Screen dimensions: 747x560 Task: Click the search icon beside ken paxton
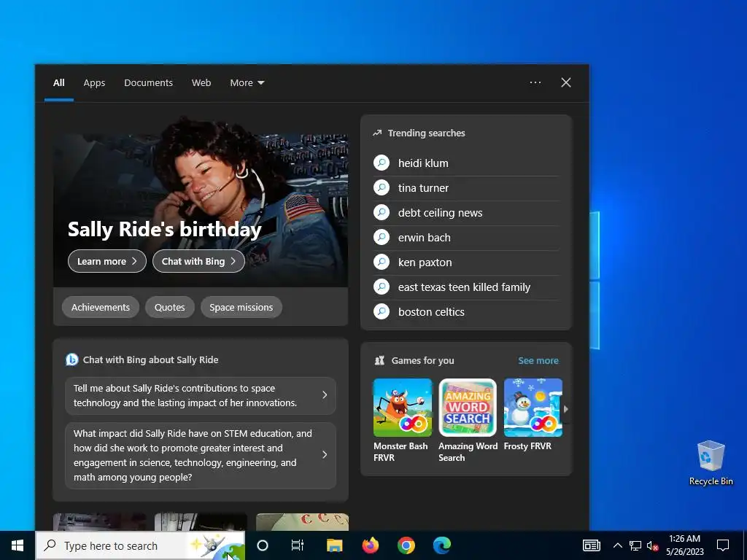pyautogui.click(x=381, y=262)
